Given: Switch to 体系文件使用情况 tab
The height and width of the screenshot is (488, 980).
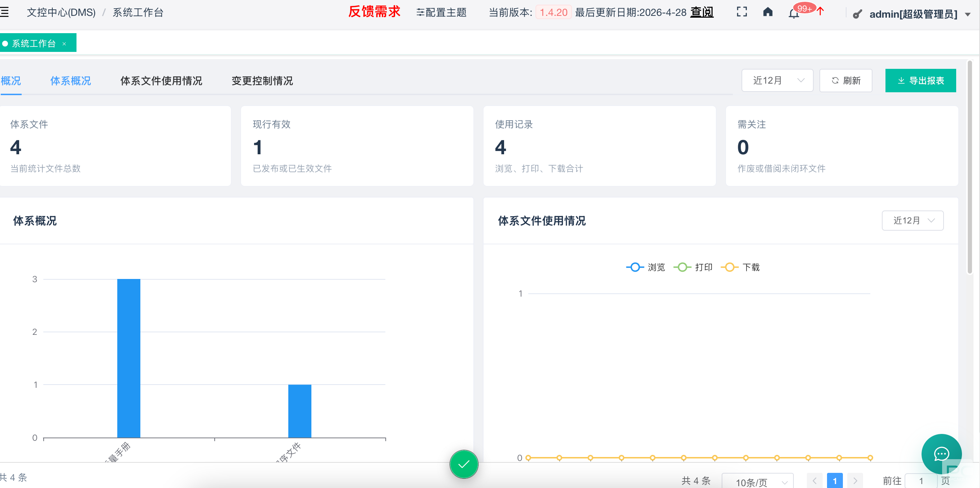Looking at the screenshot, I should (x=161, y=81).
